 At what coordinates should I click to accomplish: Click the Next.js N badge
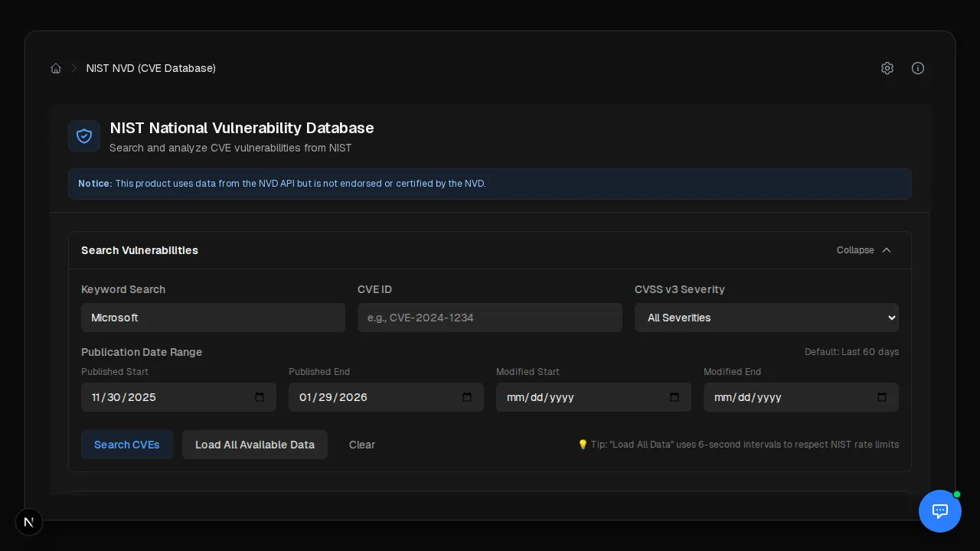(x=29, y=522)
